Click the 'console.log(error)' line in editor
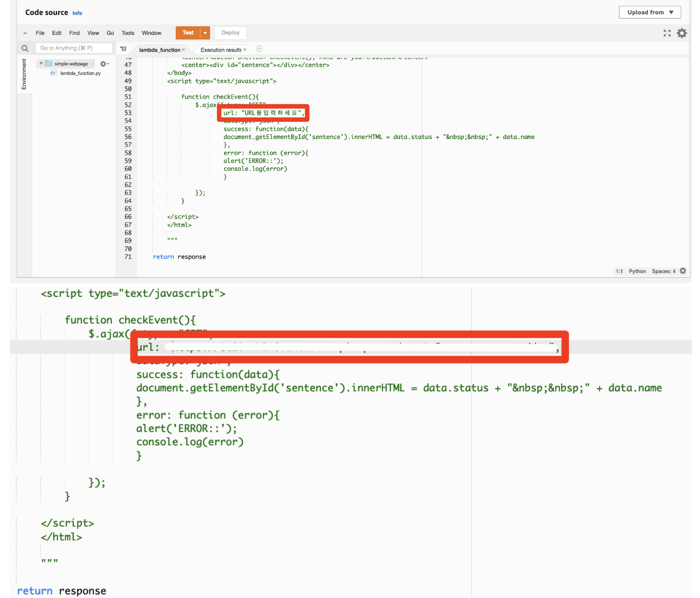The height and width of the screenshot is (598, 700). tap(255, 169)
